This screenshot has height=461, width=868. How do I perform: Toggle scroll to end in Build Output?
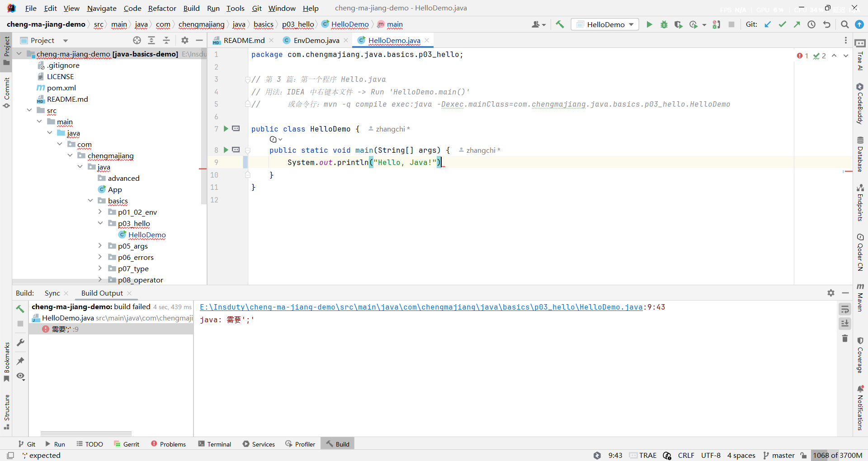coord(844,323)
